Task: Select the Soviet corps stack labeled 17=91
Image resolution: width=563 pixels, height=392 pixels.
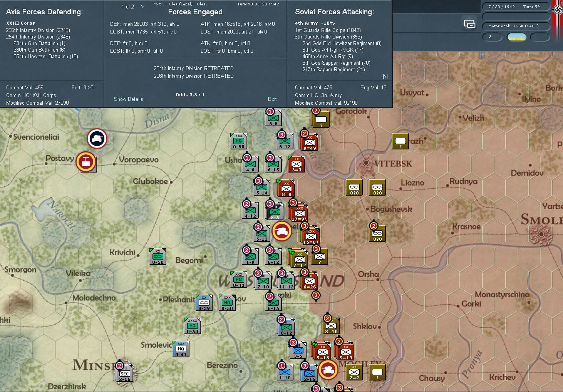Action: (x=299, y=212)
